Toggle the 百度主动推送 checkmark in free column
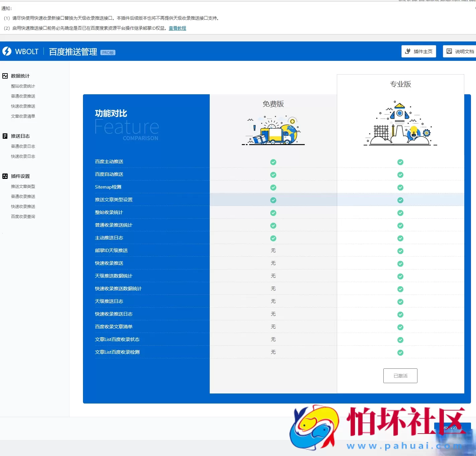476x456 pixels. click(x=273, y=162)
